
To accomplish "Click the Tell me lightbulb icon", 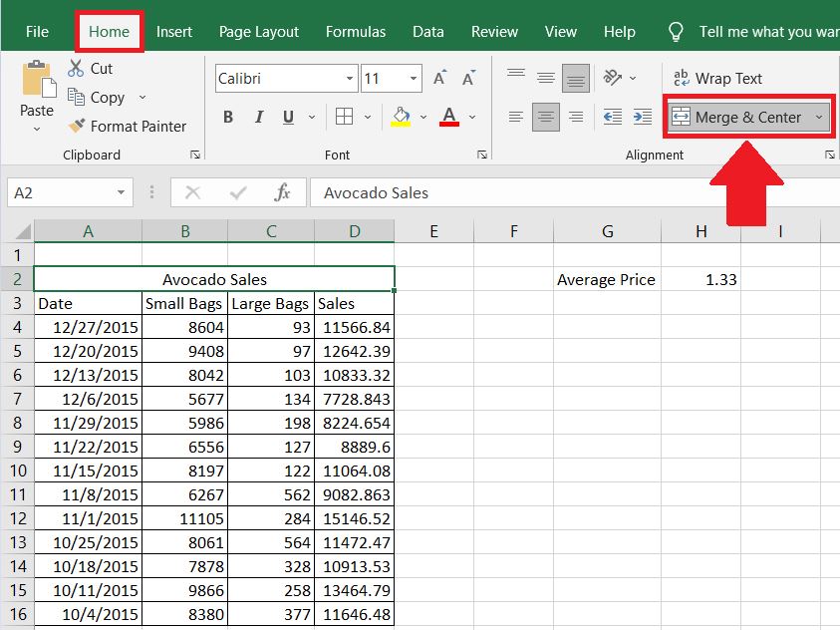I will tap(676, 32).
